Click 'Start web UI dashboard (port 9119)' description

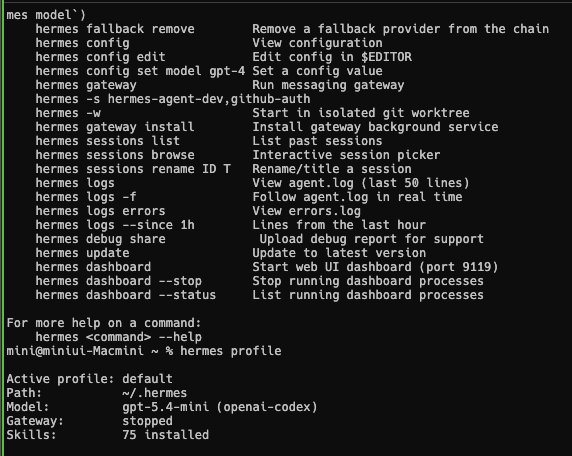point(375,267)
